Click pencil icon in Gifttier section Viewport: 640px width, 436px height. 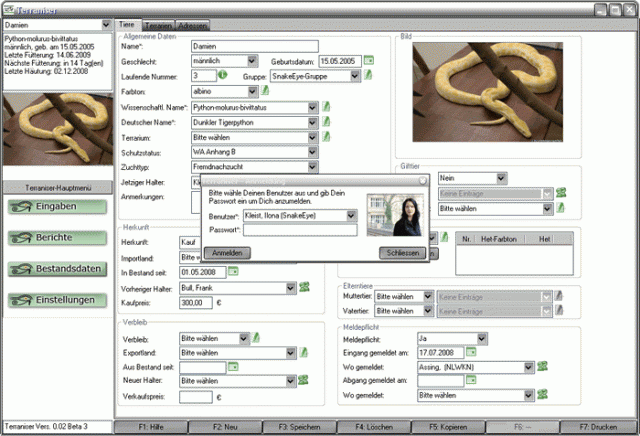pyautogui.click(x=560, y=207)
